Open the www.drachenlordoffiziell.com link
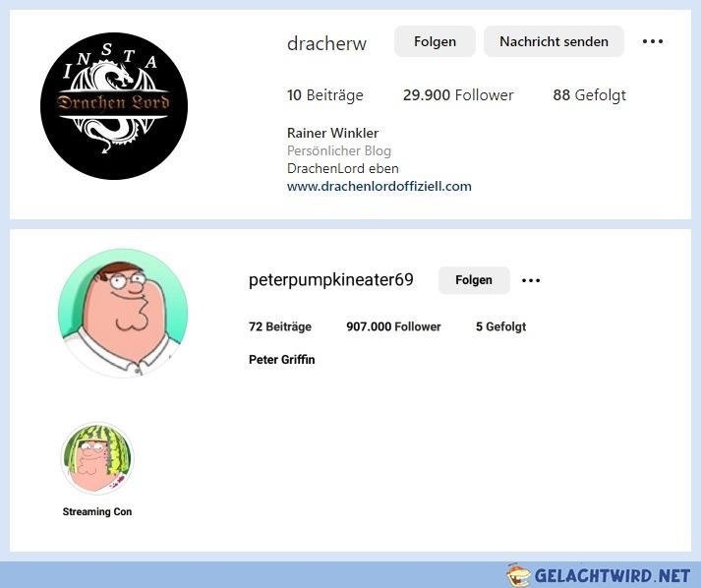The height and width of the screenshot is (588, 701). [x=380, y=186]
